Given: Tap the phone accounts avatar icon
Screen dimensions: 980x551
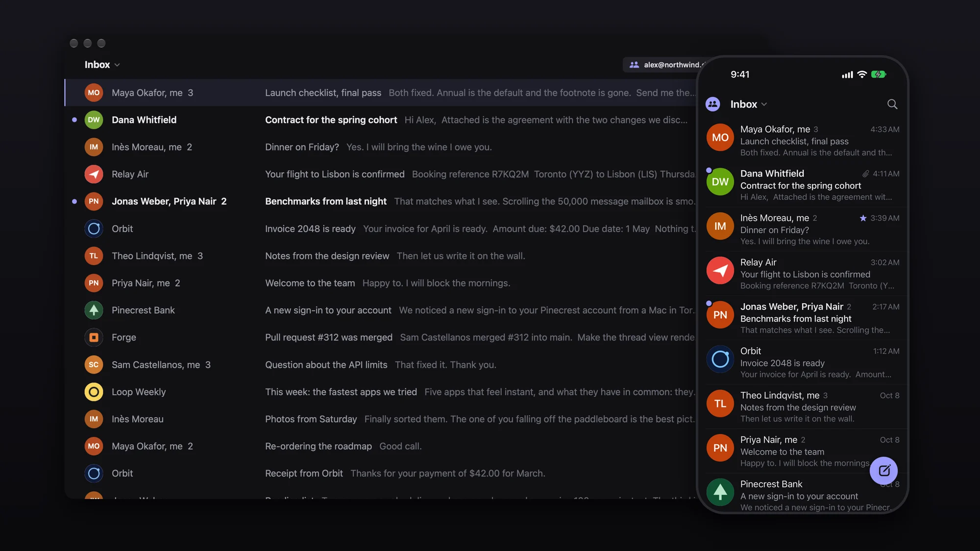Looking at the screenshot, I should pyautogui.click(x=713, y=104).
